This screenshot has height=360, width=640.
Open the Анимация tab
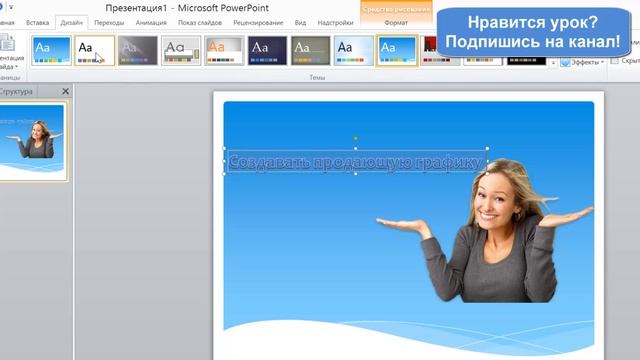click(151, 23)
